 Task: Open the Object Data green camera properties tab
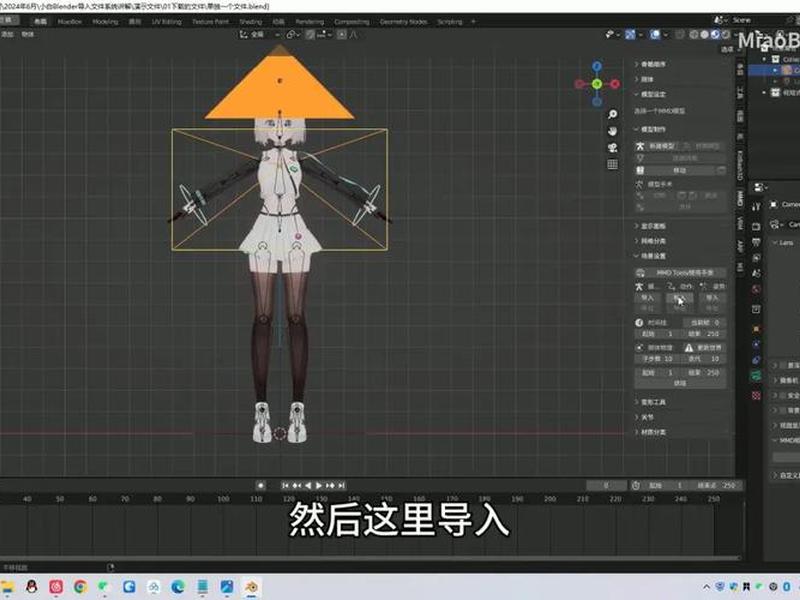(x=756, y=377)
